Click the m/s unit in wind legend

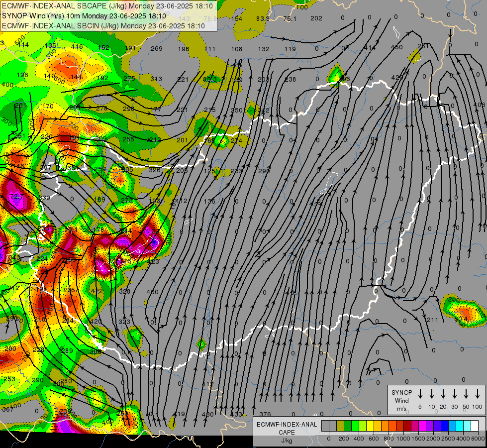coord(401,409)
